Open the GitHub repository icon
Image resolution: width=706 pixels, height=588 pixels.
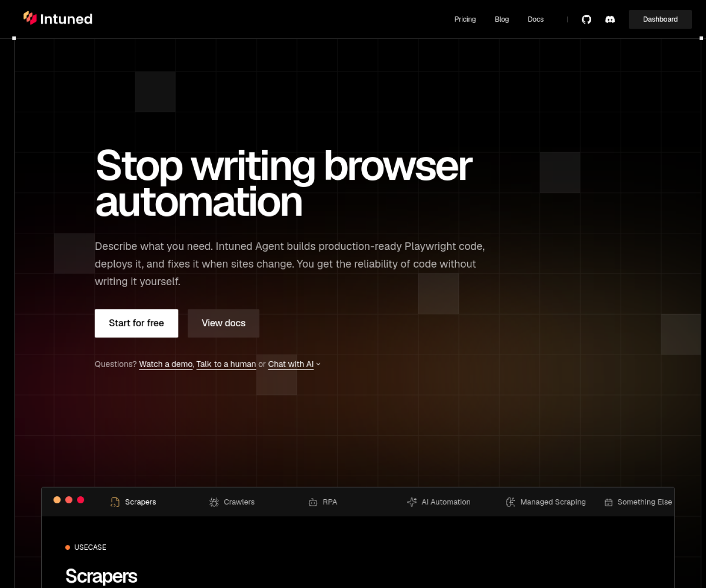[586, 20]
